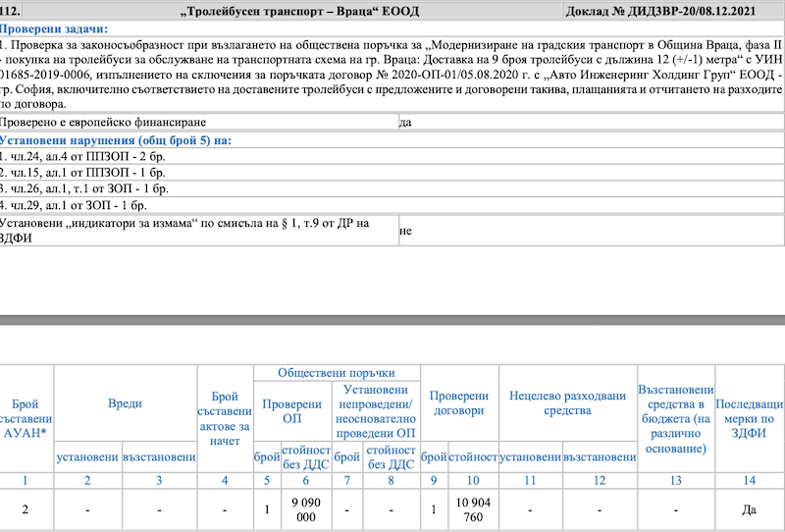Click header Проверени договори
Viewport: 785px width, 532px height.
pyautogui.click(x=458, y=402)
